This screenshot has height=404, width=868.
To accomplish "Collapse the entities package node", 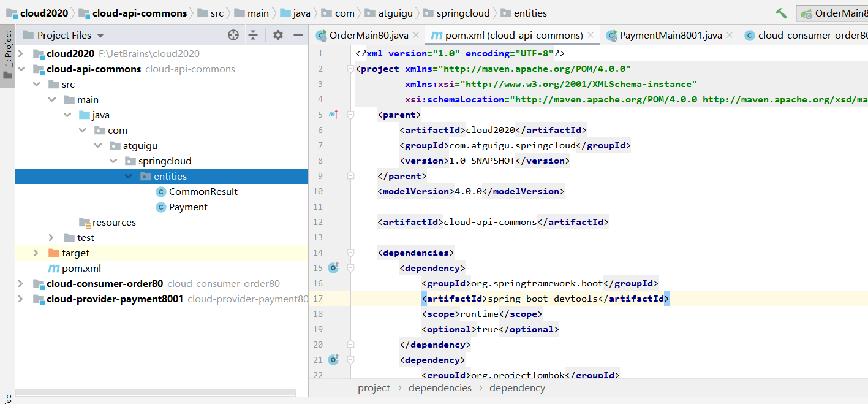I will 129,177.
